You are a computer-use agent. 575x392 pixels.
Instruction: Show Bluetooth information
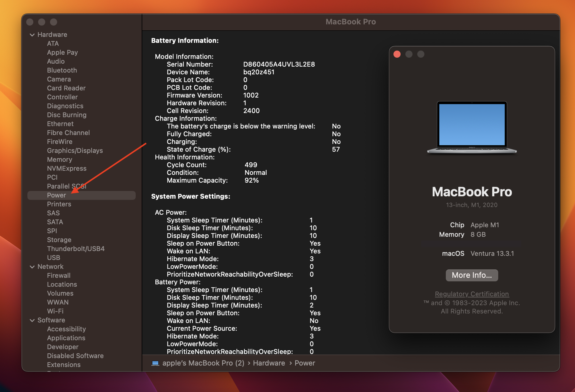click(62, 70)
